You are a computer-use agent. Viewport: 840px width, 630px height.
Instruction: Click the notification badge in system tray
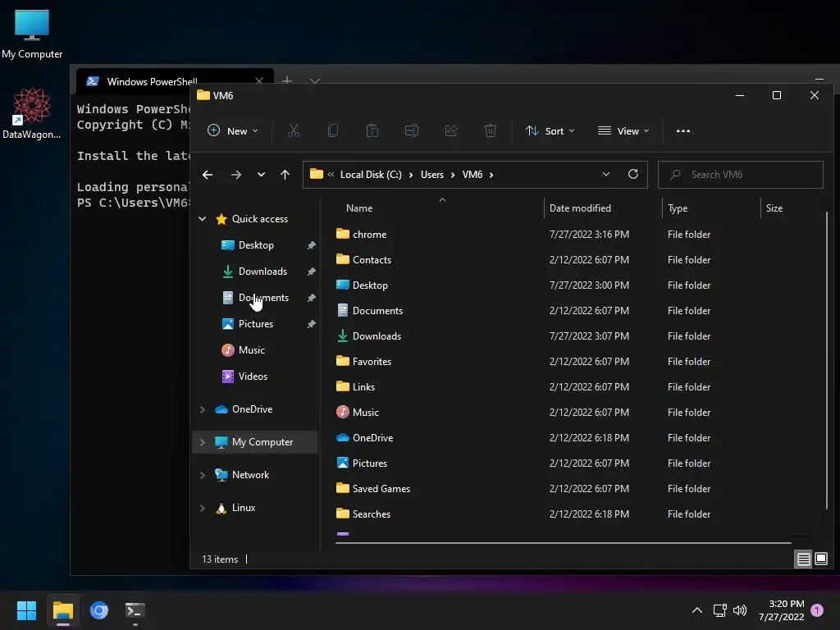point(817,610)
